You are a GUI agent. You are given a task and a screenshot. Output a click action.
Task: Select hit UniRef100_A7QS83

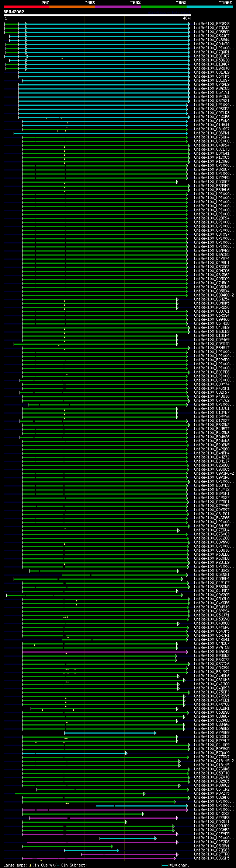click(212, 850)
